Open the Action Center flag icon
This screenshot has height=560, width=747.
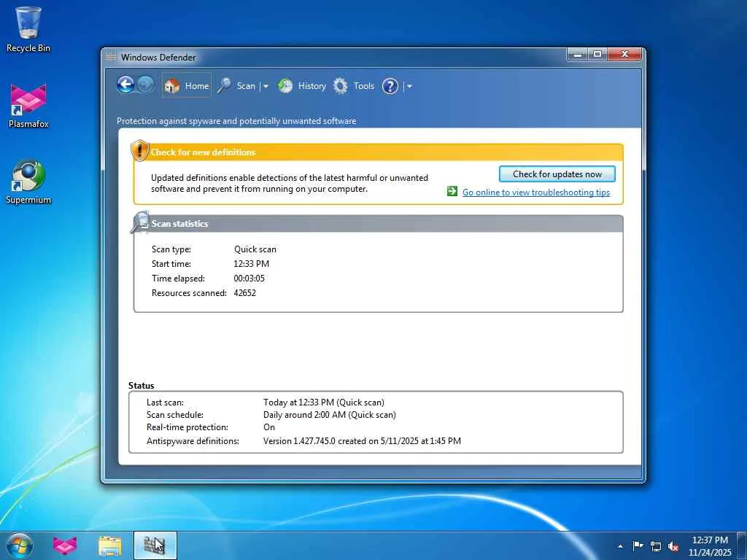[x=638, y=545]
